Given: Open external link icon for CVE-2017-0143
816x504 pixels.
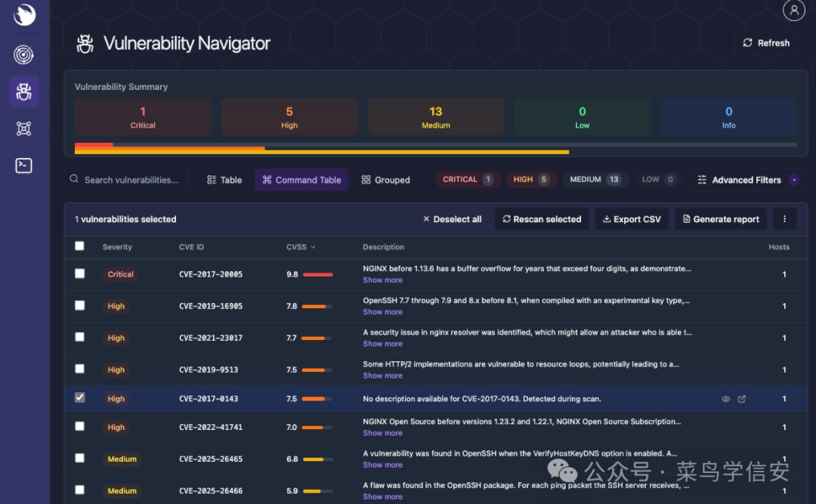Looking at the screenshot, I should pos(742,399).
